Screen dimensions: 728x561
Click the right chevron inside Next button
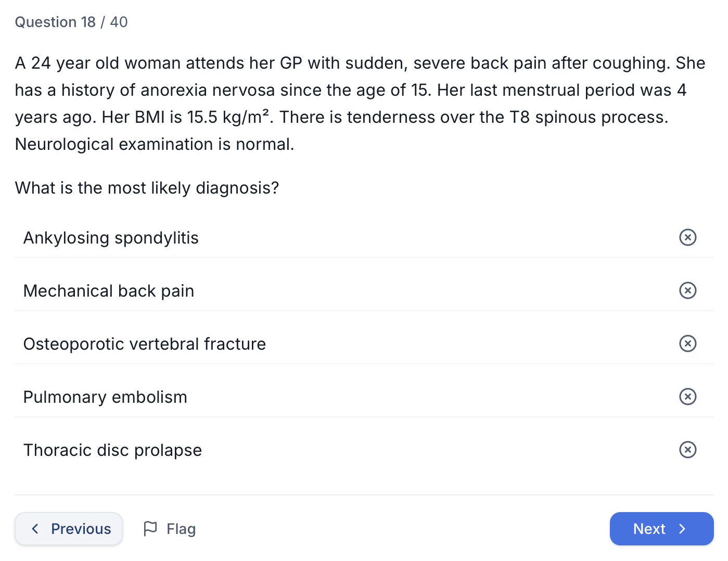point(682,528)
